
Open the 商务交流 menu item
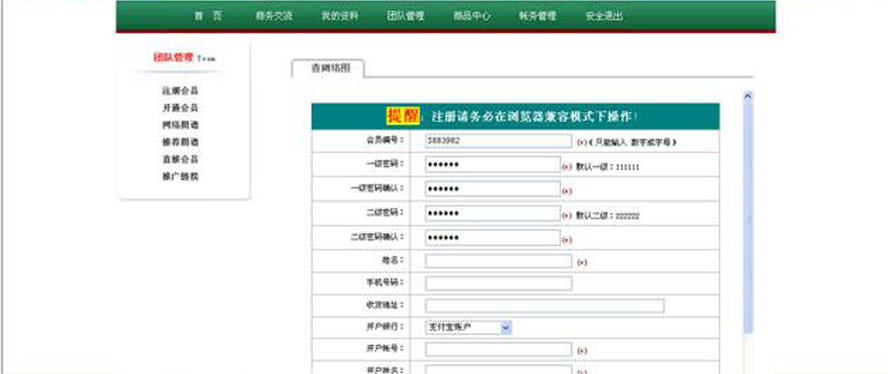[274, 16]
